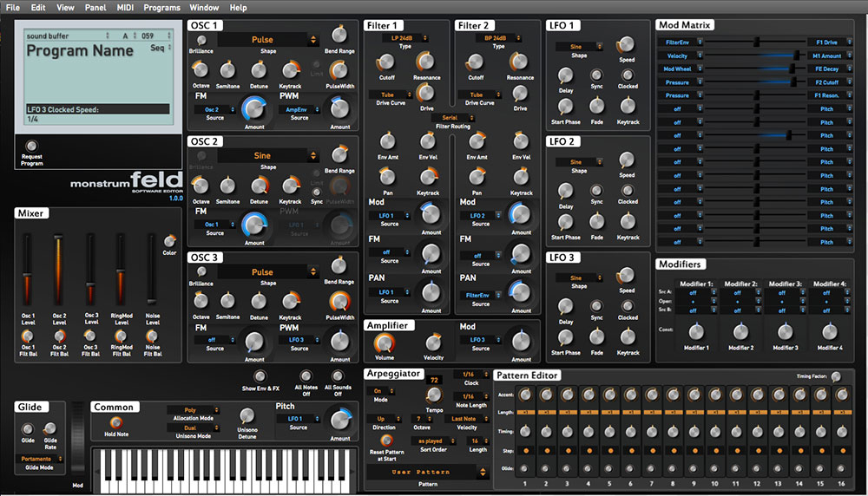Click the Filter 1 Cutoff knob
The image size is (868, 496).
[x=386, y=62]
